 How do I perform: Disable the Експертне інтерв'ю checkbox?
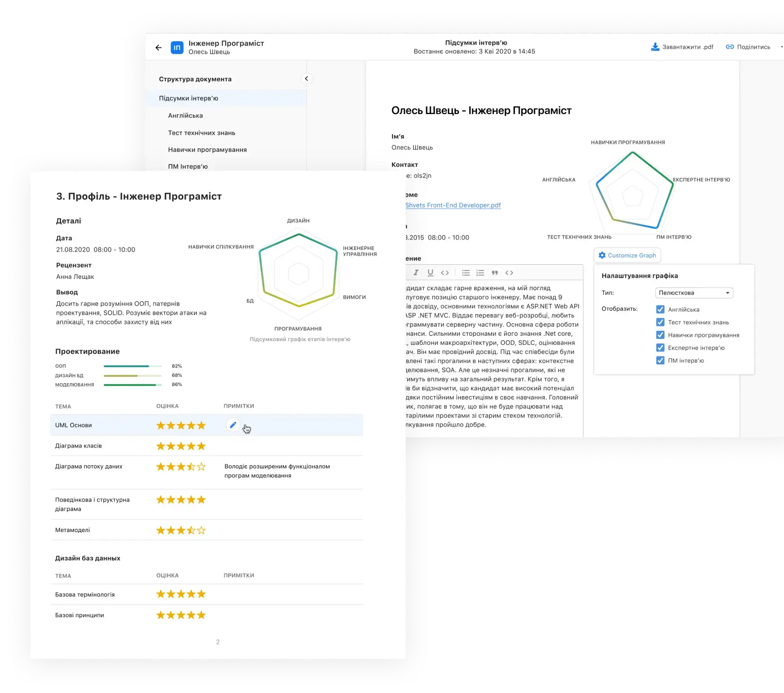660,347
